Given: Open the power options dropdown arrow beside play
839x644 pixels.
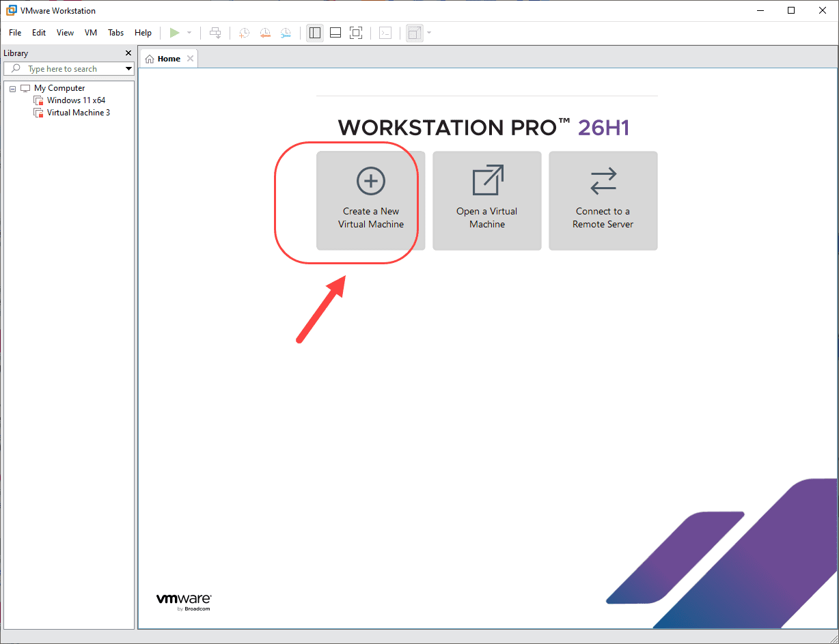Looking at the screenshot, I should click(x=189, y=33).
